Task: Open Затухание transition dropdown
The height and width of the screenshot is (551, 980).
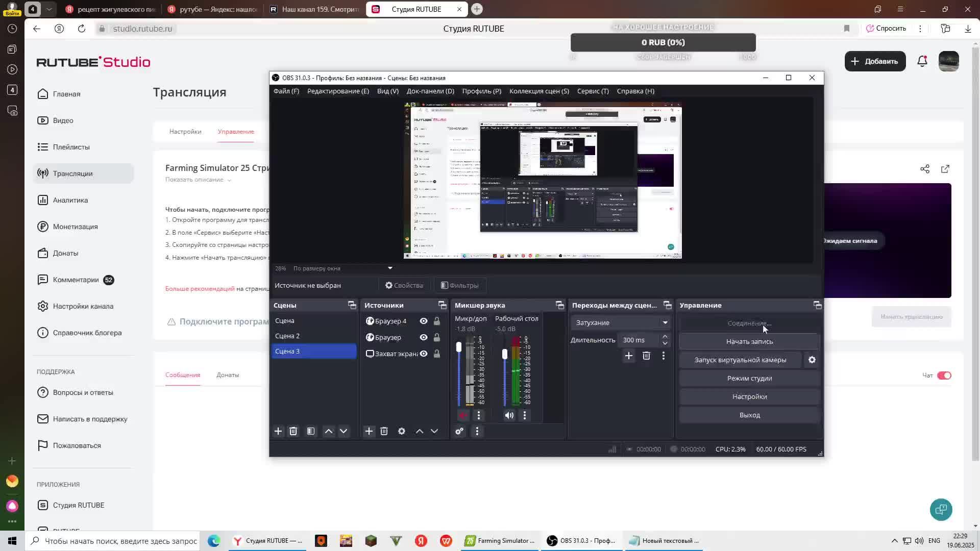Action: coord(621,322)
